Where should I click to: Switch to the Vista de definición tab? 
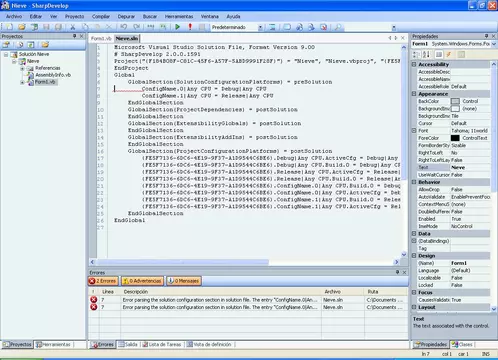click(209, 344)
